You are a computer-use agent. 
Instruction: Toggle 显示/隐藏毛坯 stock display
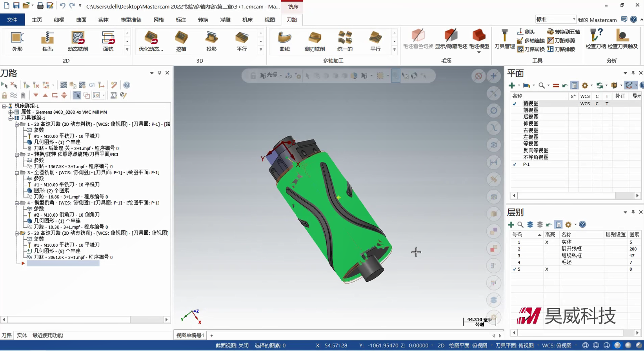[451, 39]
